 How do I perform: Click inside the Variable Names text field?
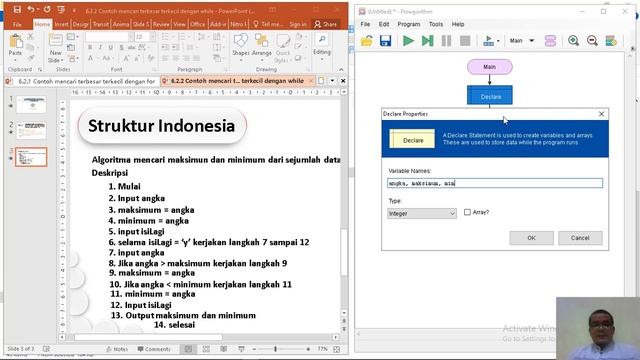pos(495,183)
